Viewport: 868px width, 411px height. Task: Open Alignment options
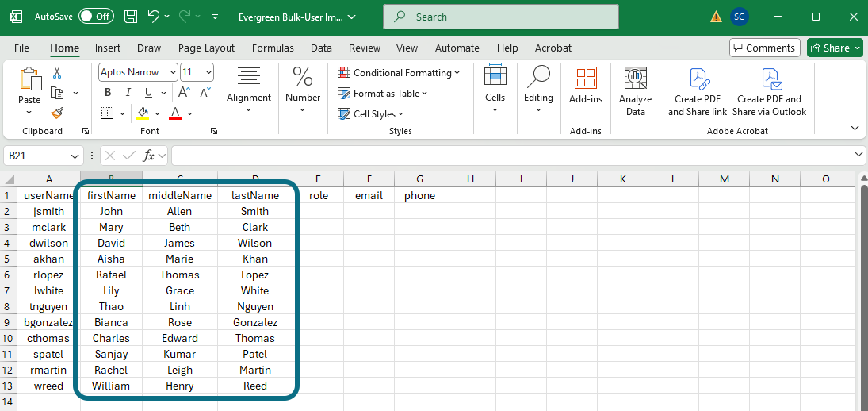(x=249, y=90)
